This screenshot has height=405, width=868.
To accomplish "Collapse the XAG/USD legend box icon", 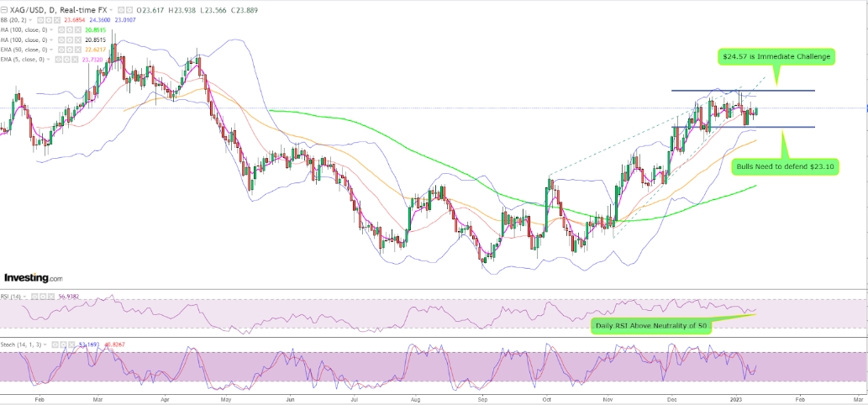I will pyautogui.click(x=4, y=8).
